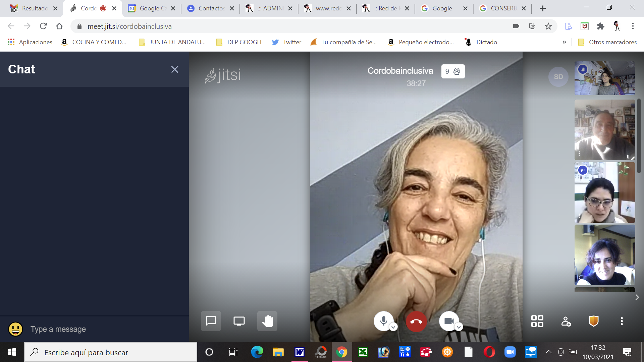Select the man's video thumbnail
The image size is (644, 362).
pyautogui.click(x=605, y=130)
